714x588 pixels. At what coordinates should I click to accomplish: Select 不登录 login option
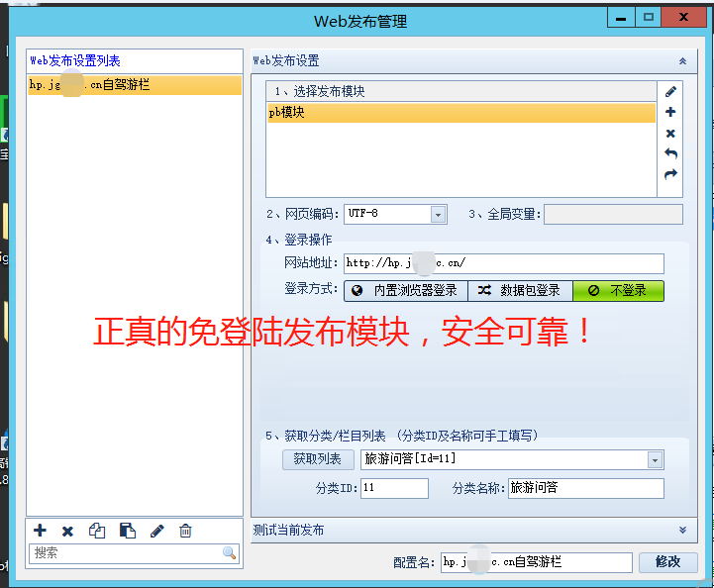618,290
